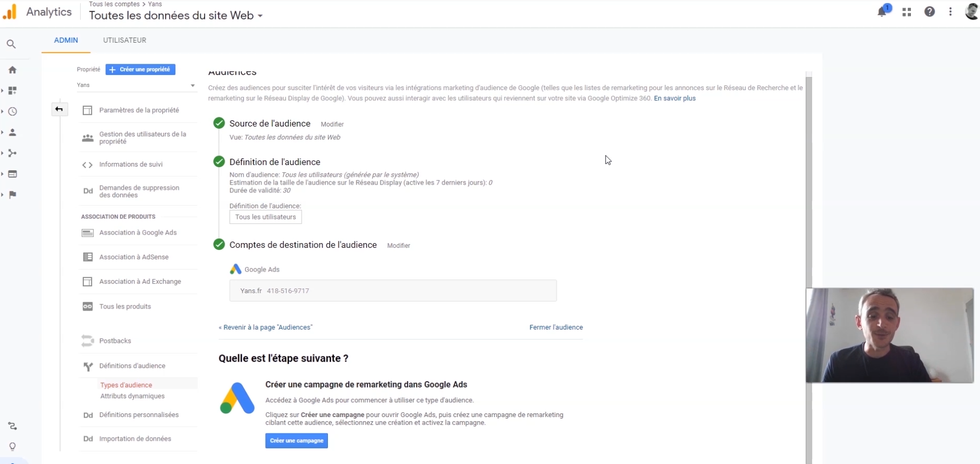Open Real-time clock icon in sidebar

point(13,111)
